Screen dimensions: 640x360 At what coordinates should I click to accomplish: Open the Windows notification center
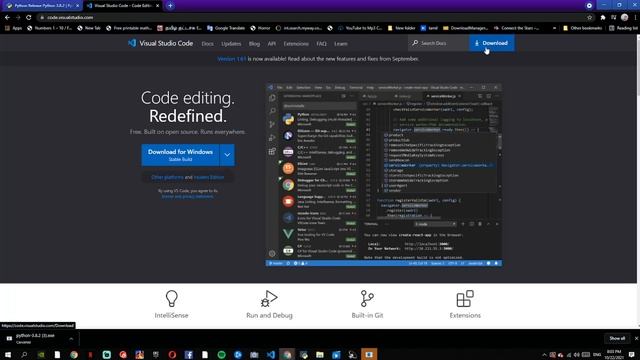[632, 354]
